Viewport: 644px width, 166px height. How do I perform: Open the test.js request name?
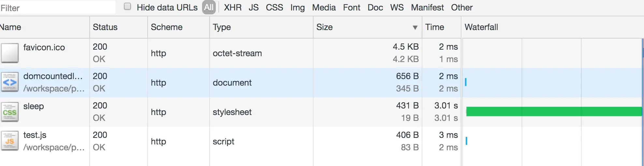[x=35, y=135]
